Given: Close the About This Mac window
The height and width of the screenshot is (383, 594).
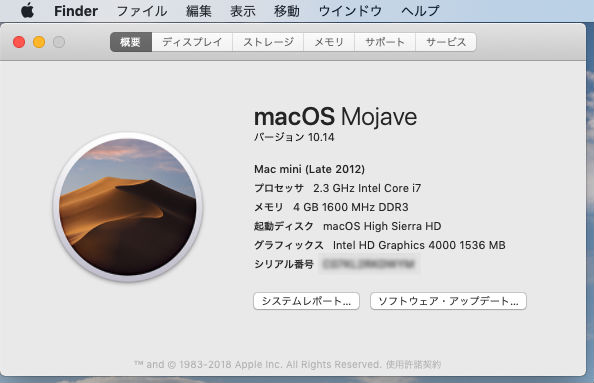Looking at the screenshot, I should 19,42.
